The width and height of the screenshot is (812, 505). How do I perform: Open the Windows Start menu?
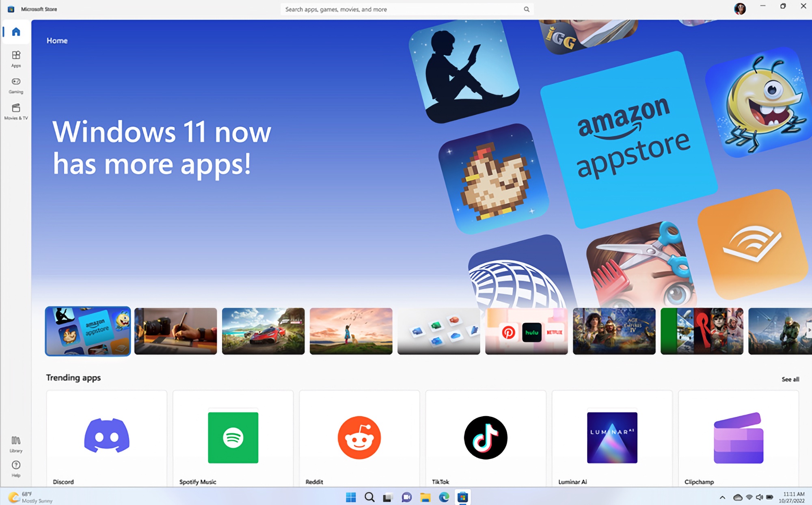click(x=351, y=497)
